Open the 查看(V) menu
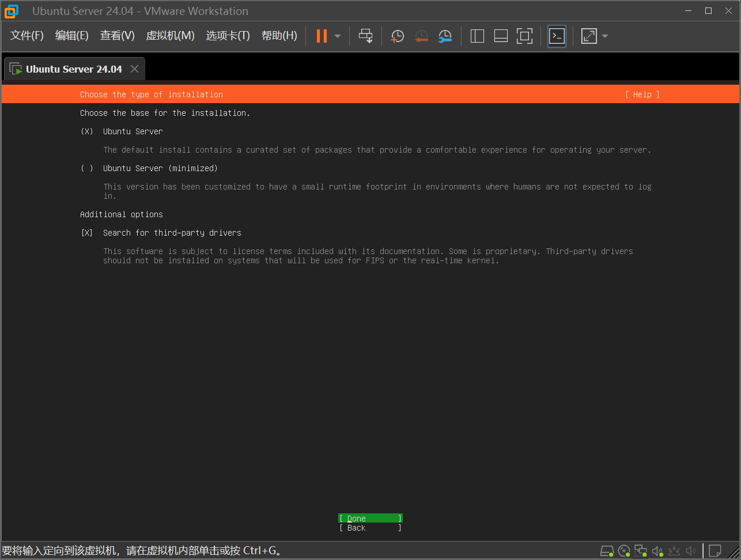The height and width of the screenshot is (560, 741). click(x=118, y=36)
